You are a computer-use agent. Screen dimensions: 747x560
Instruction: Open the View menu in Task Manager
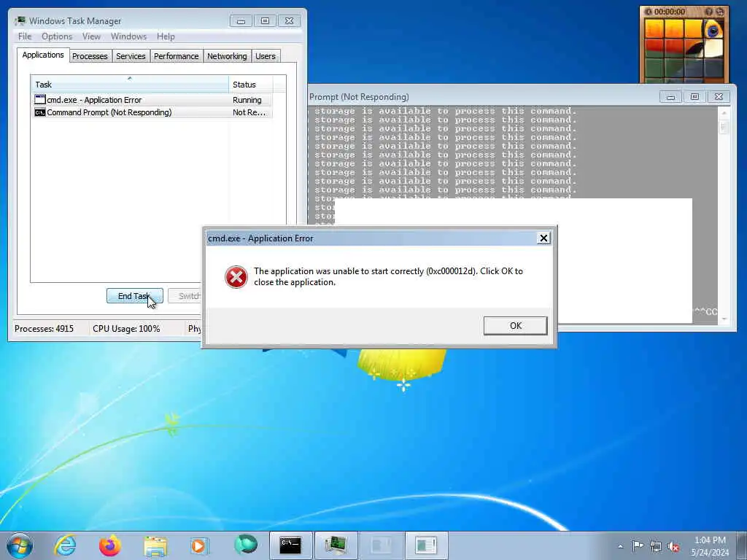coord(91,36)
